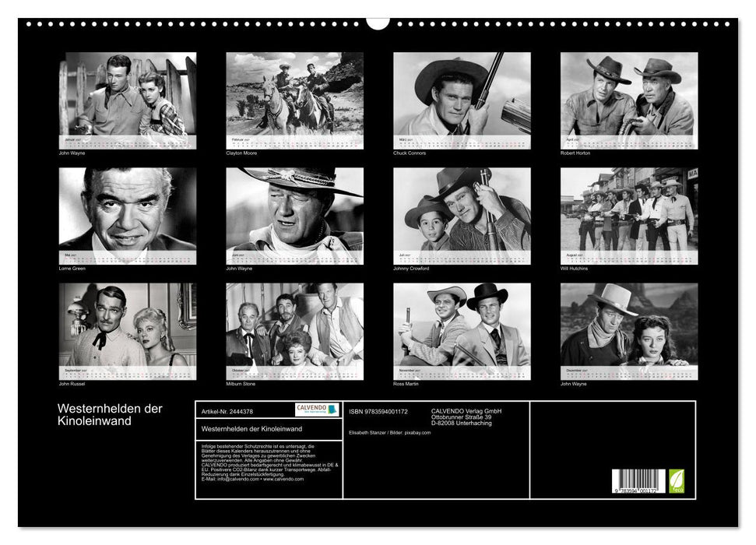Click 'CALVENDO Verlag GmbH' text

point(466,411)
